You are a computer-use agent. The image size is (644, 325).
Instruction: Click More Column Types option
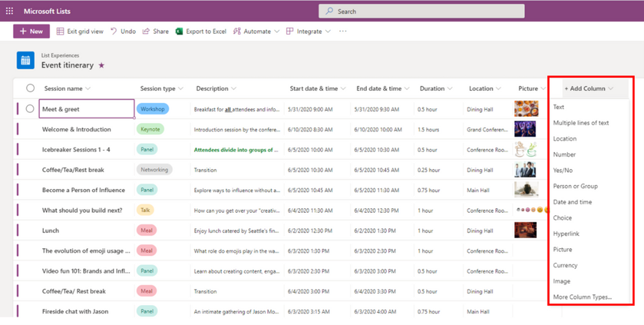582,297
